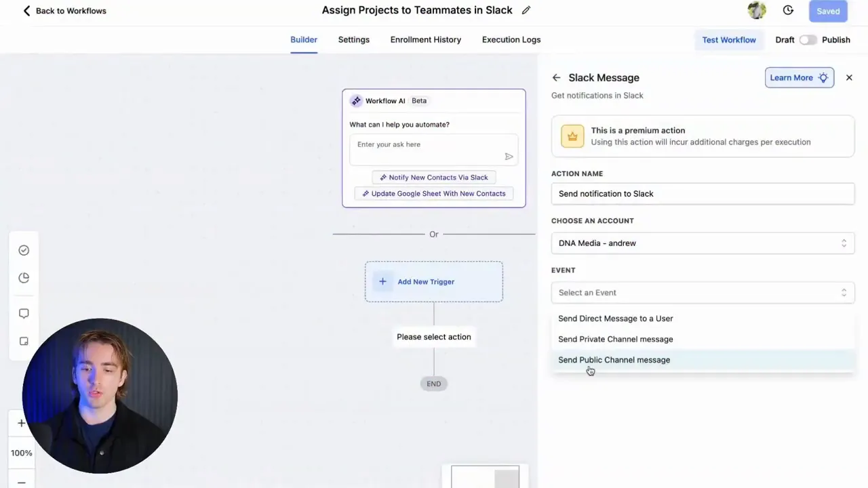Go back from Slack Message panel
Image resolution: width=868 pixels, height=488 pixels.
click(x=556, y=78)
